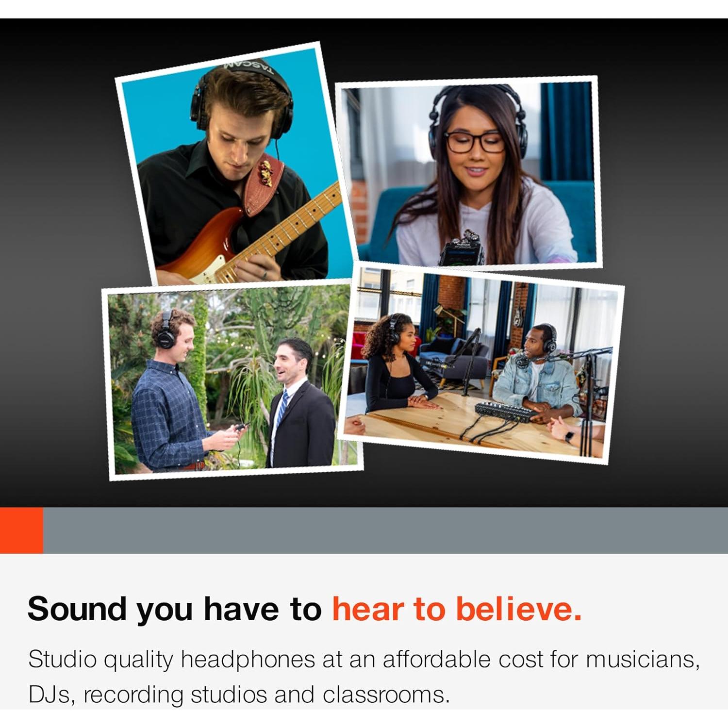728x728 pixels.
Task: Select the woman with glasses photo
Action: 469,172
